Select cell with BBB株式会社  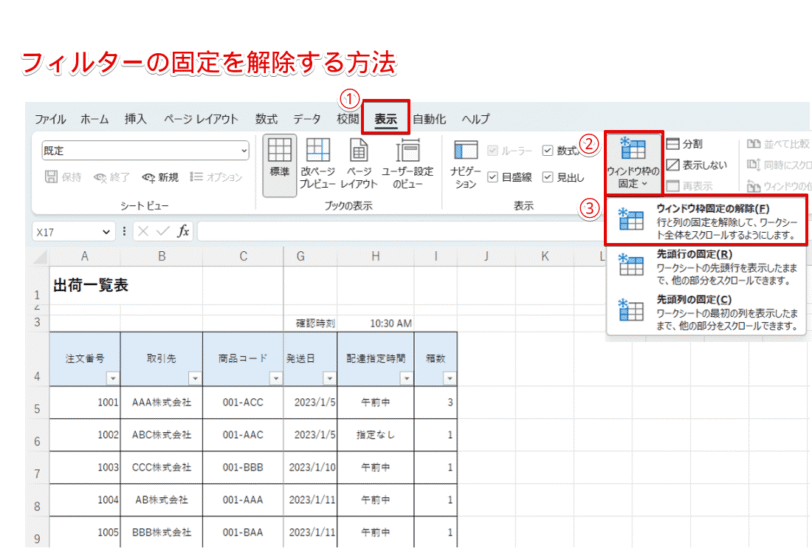pos(162,532)
